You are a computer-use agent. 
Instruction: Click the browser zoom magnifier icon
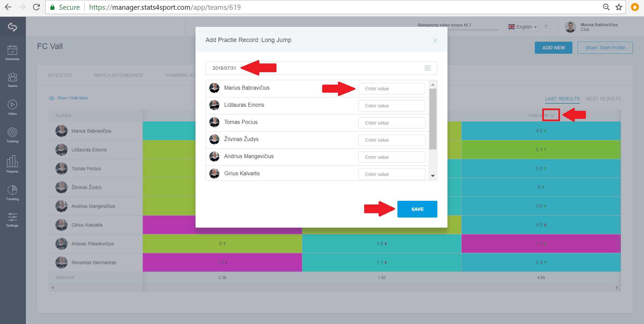coord(606,7)
